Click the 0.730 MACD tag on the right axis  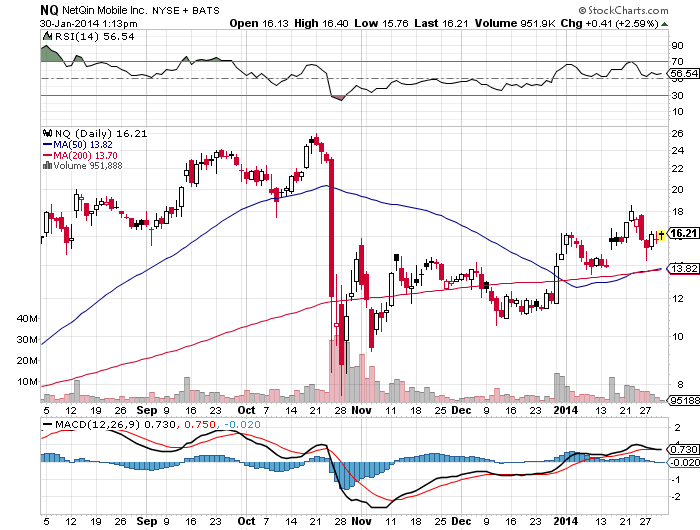click(683, 449)
